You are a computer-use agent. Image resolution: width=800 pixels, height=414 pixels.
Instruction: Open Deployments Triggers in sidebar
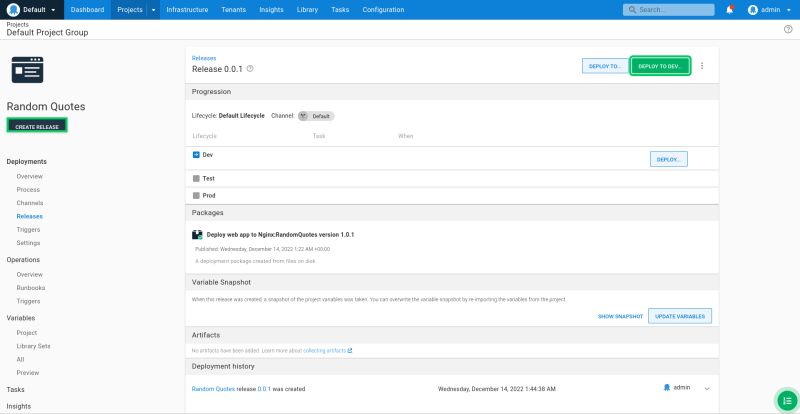pyautogui.click(x=28, y=230)
